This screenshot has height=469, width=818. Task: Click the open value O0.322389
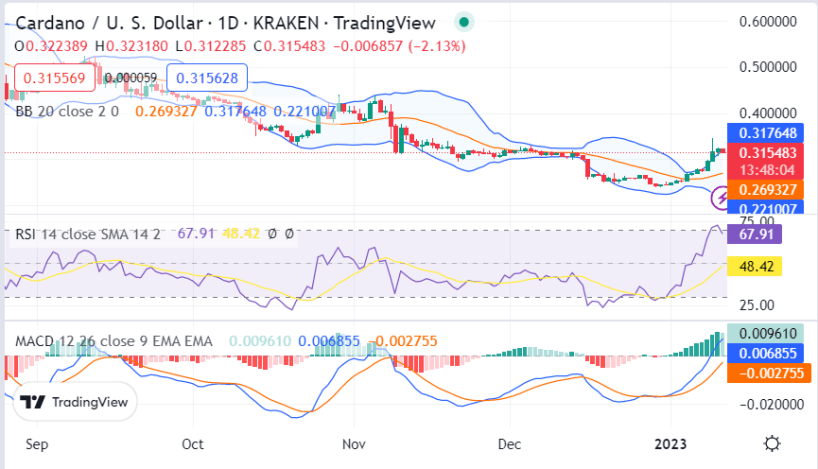click(51, 46)
